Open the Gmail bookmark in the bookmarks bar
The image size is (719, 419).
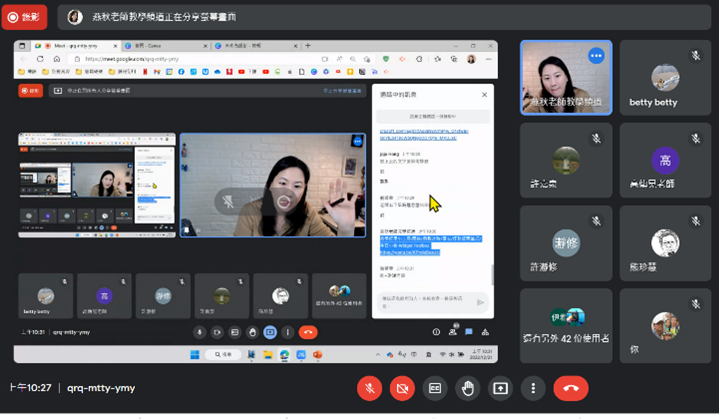click(157, 72)
